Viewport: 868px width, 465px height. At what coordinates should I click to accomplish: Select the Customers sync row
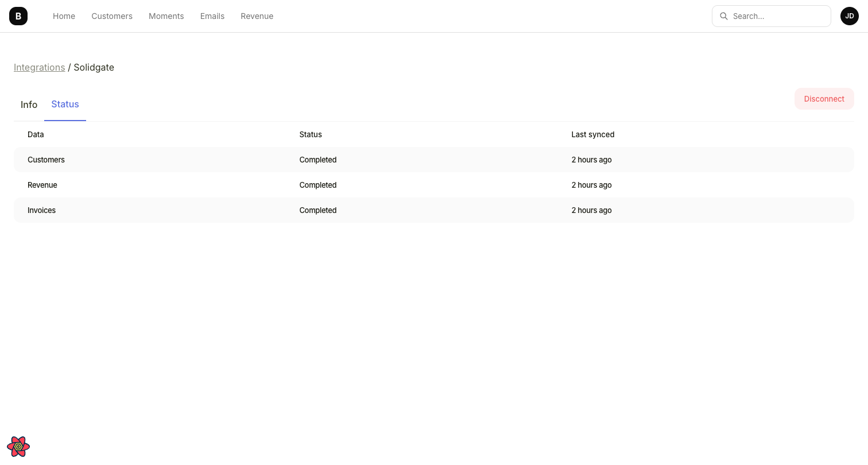(x=230, y=160)
